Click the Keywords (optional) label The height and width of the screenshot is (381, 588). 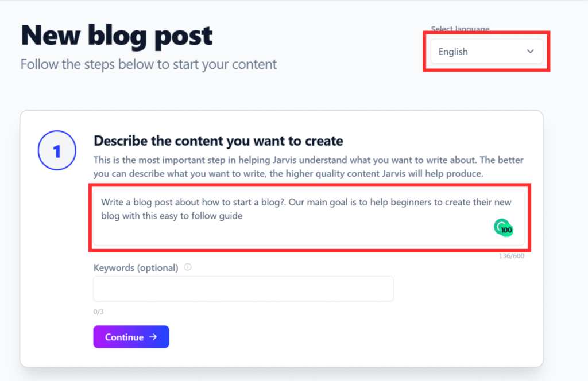(136, 268)
